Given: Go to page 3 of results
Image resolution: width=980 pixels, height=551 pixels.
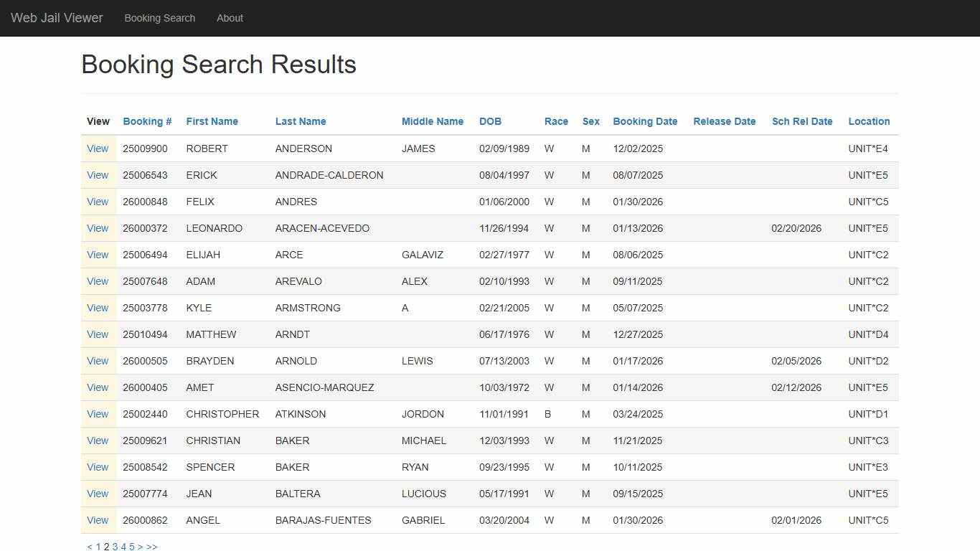Looking at the screenshot, I should point(115,546).
